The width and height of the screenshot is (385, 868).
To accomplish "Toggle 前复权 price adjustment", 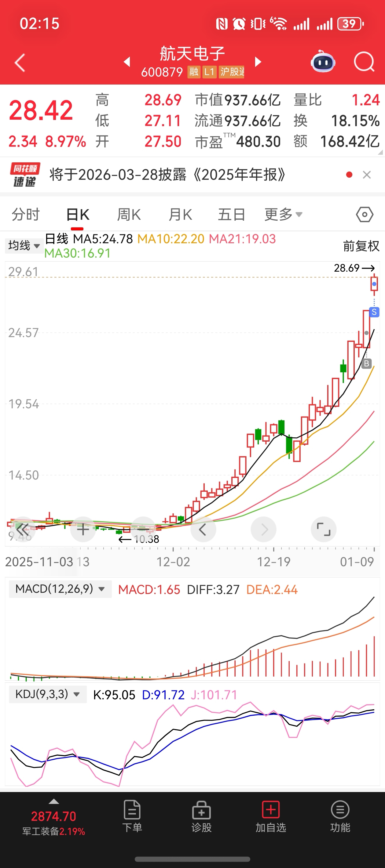I will (x=361, y=246).
